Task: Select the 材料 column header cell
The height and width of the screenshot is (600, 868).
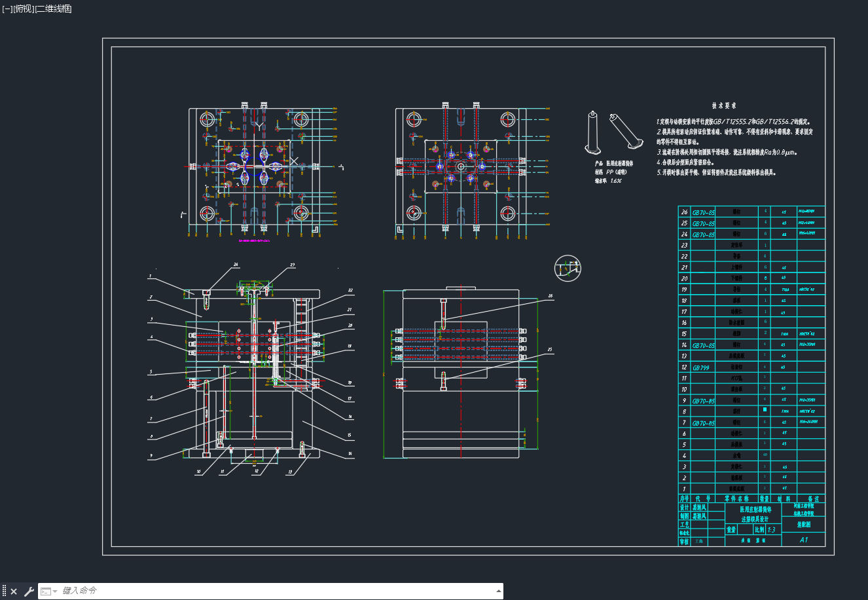Action: coord(784,499)
